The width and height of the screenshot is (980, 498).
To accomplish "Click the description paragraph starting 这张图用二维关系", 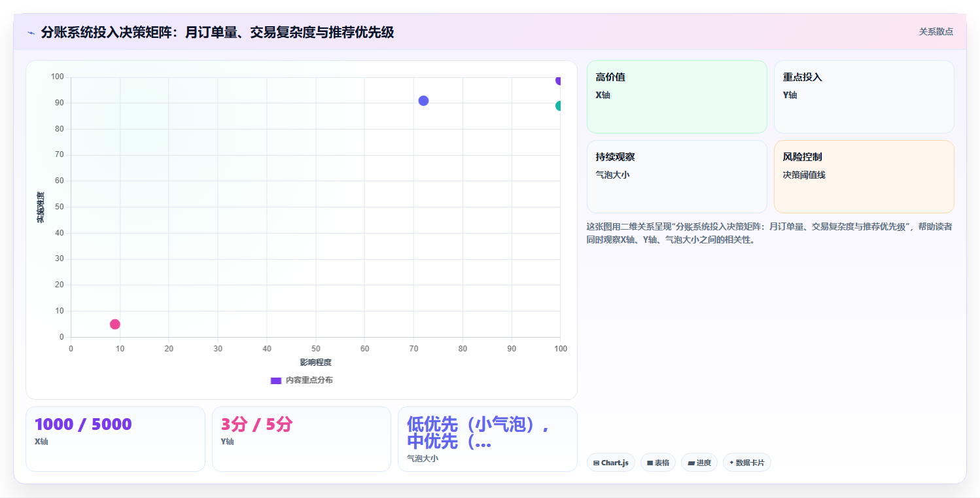I will click(x=769, y=233).
